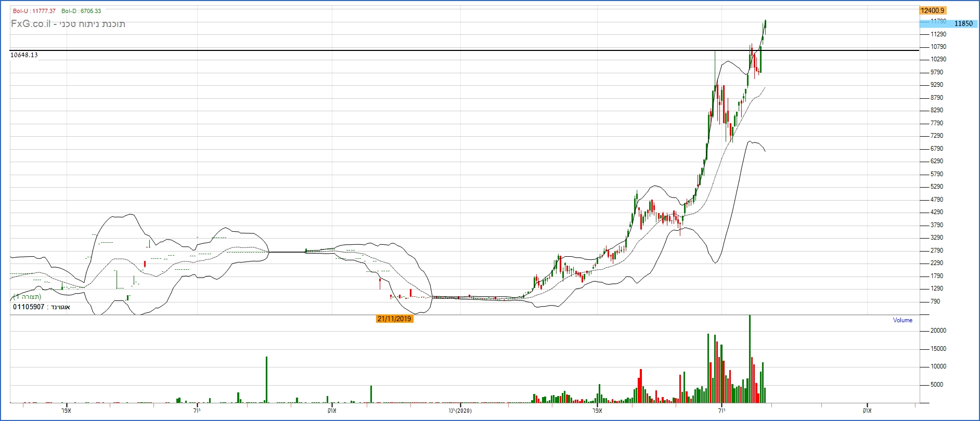Click the 8290 price axis label

point(937,110)
